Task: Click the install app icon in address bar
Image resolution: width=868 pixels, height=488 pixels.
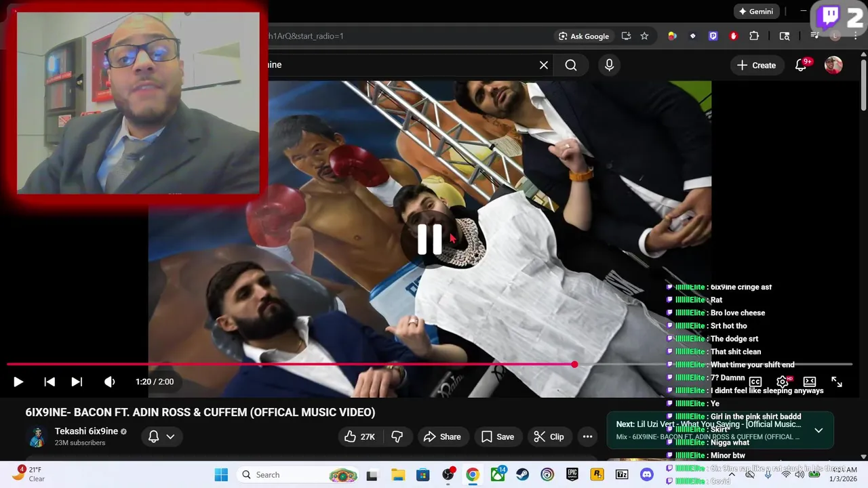Action: (x=626, y=36)
